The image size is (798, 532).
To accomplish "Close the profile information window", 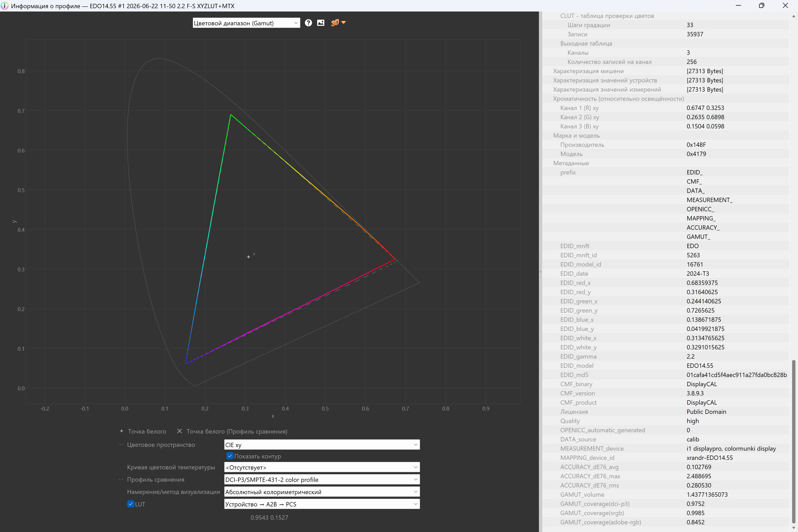I will pyautogui.click(x=785, y=5).
